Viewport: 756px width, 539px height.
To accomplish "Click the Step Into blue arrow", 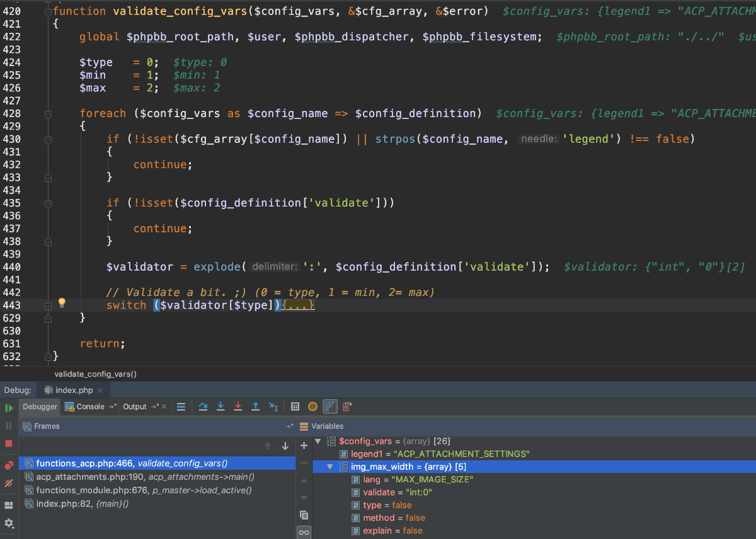I will [220, 407].
